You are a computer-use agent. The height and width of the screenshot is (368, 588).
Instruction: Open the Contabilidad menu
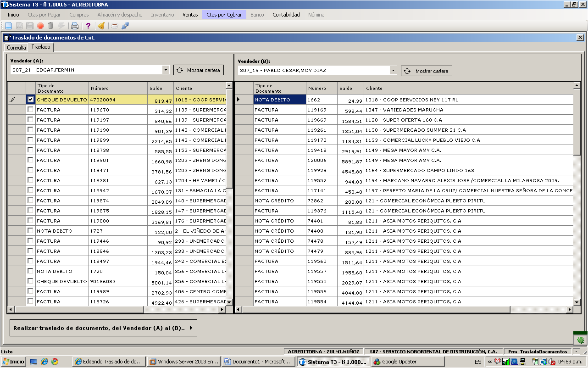[286, 15]
